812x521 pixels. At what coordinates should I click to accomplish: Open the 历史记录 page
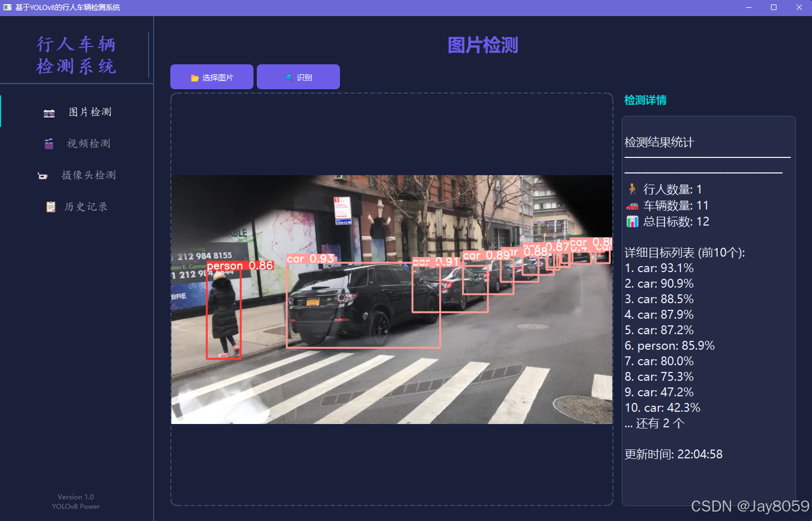tap(77, 207)
